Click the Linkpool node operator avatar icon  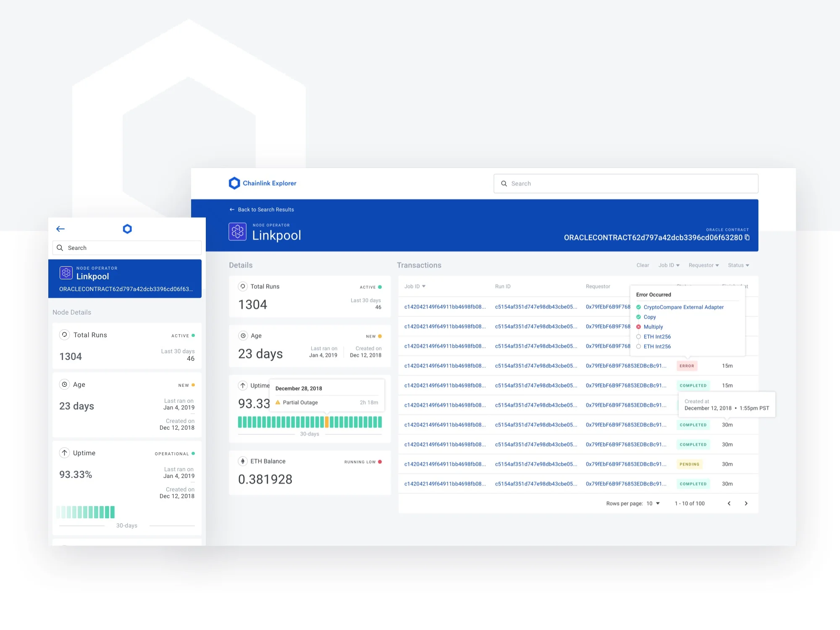pos(237,232)
